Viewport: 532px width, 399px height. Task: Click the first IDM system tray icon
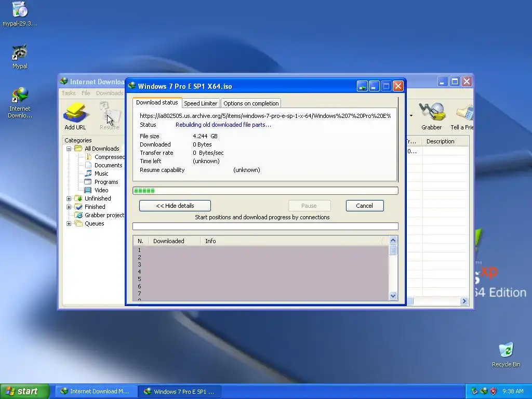coord(474,391)
